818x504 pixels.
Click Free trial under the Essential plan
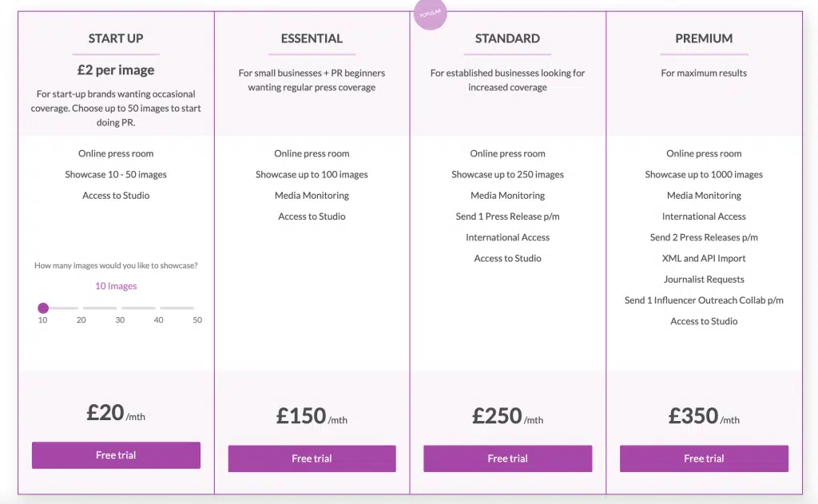point(312,458)
